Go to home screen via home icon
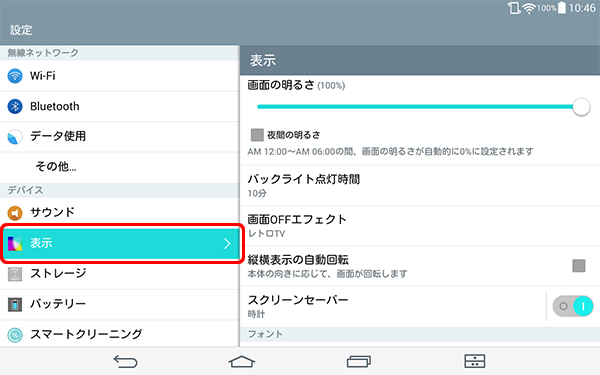 coord(242,361)
